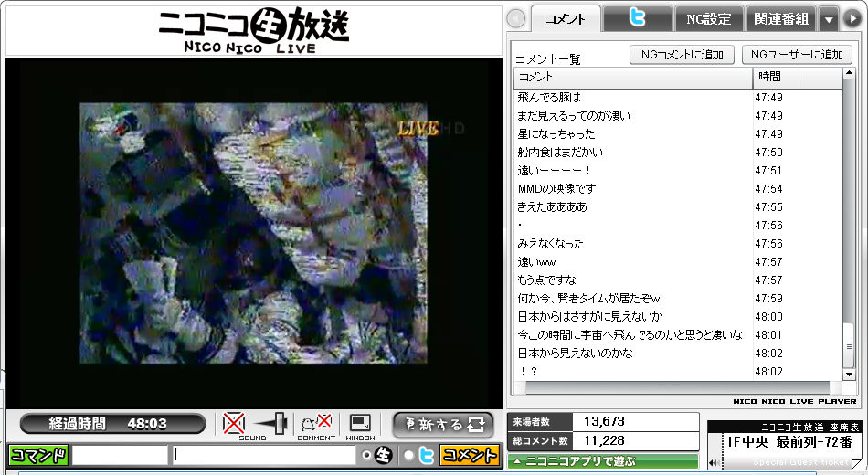Mute sound with the speaker icon
This screenshot has height=475, width=868.
click(x=234, y=424)
